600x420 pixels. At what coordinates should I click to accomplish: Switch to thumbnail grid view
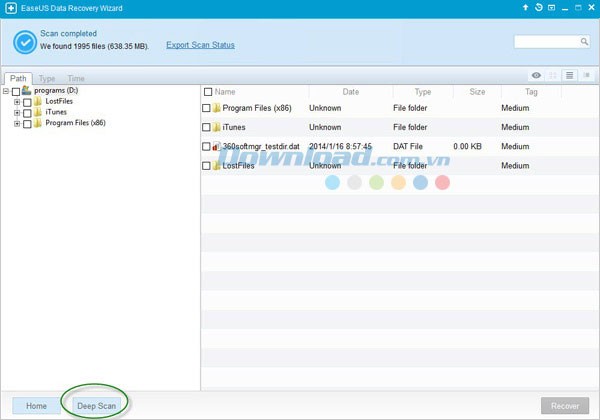point(553,75)
